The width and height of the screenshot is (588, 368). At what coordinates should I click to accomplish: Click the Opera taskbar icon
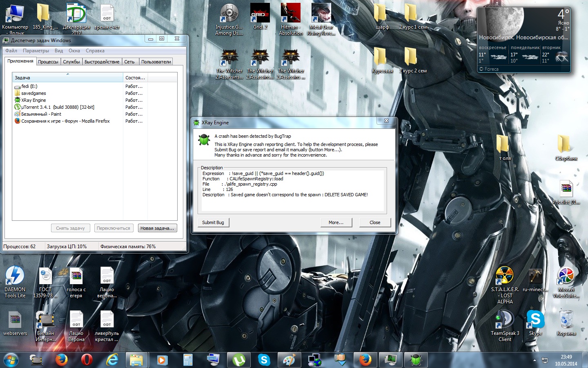click(87, 360)
